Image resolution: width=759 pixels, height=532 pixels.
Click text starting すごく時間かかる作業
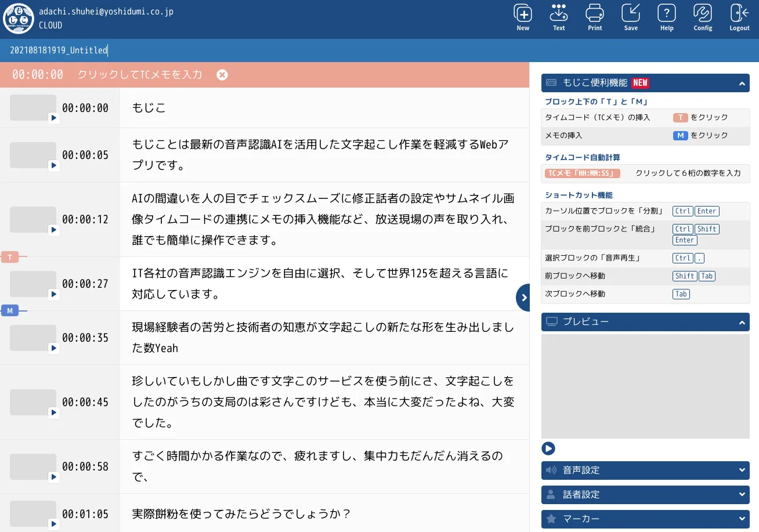(x=317, y=466)
